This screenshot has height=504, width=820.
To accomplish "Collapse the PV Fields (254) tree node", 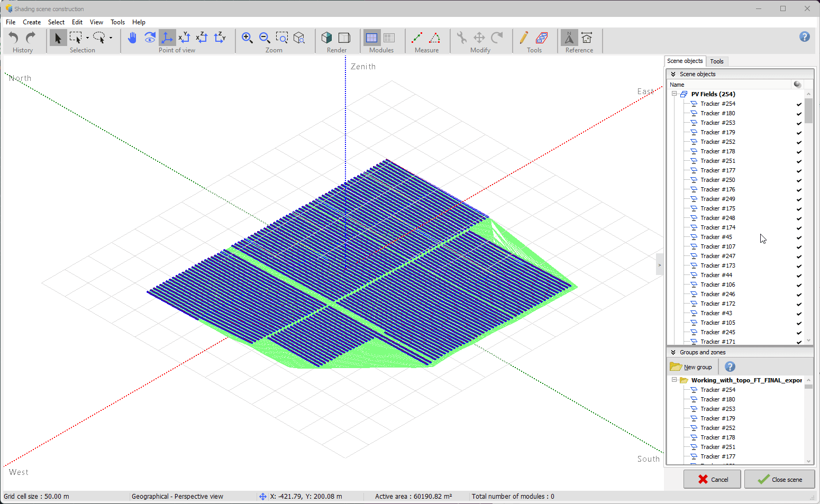I will pos(675,94).
